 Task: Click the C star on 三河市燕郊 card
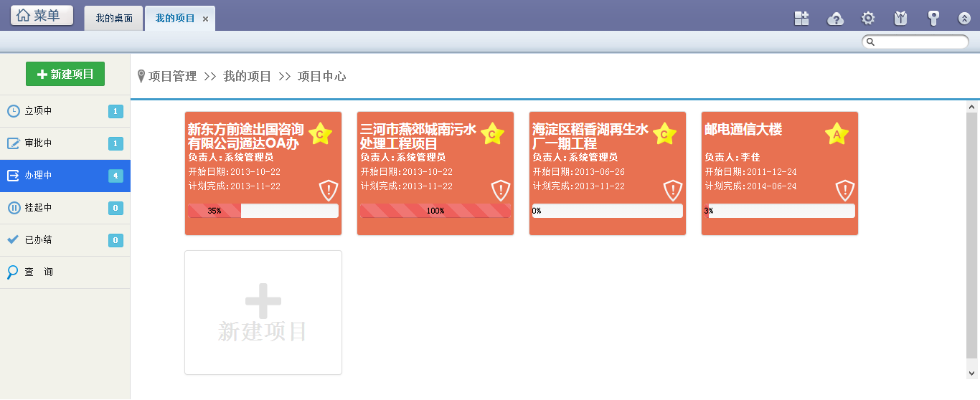click(492, 133)
